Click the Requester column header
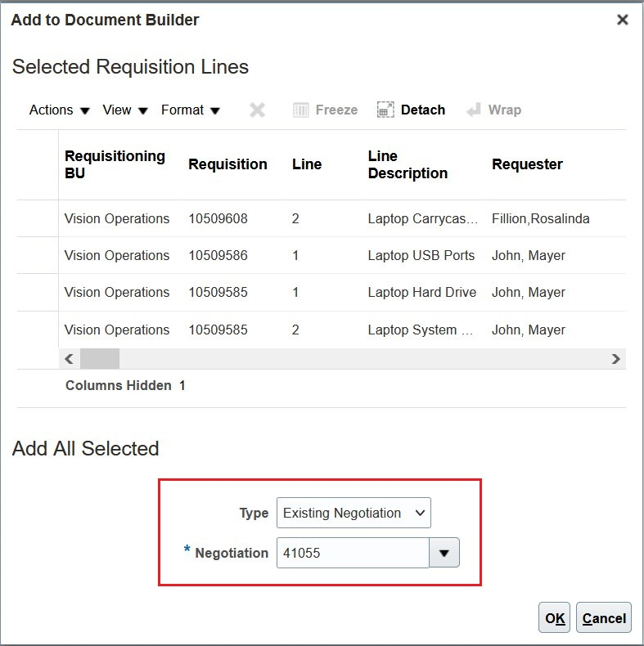The height and width of the screenshot is (646, 644). coord(527,164)
